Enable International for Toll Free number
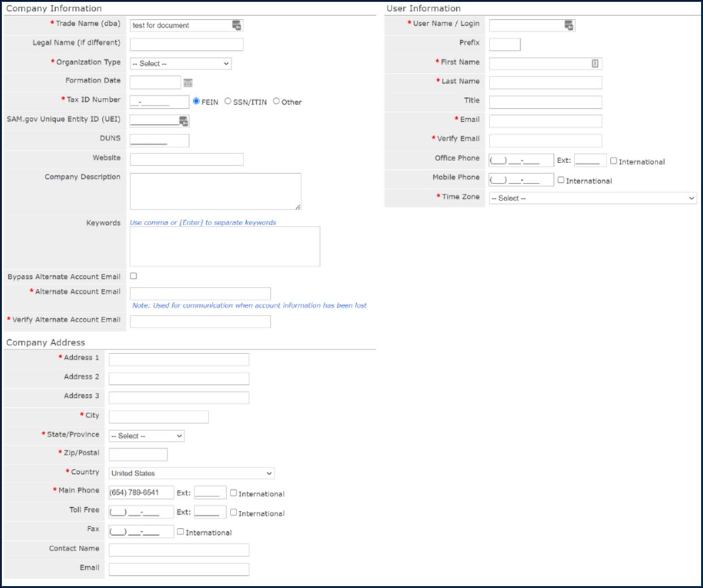 click(x=233, y=513)
